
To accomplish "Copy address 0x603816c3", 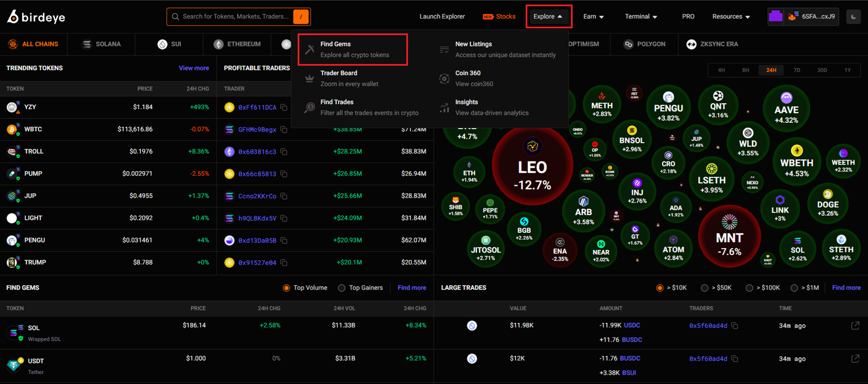I will pos(284,152).
